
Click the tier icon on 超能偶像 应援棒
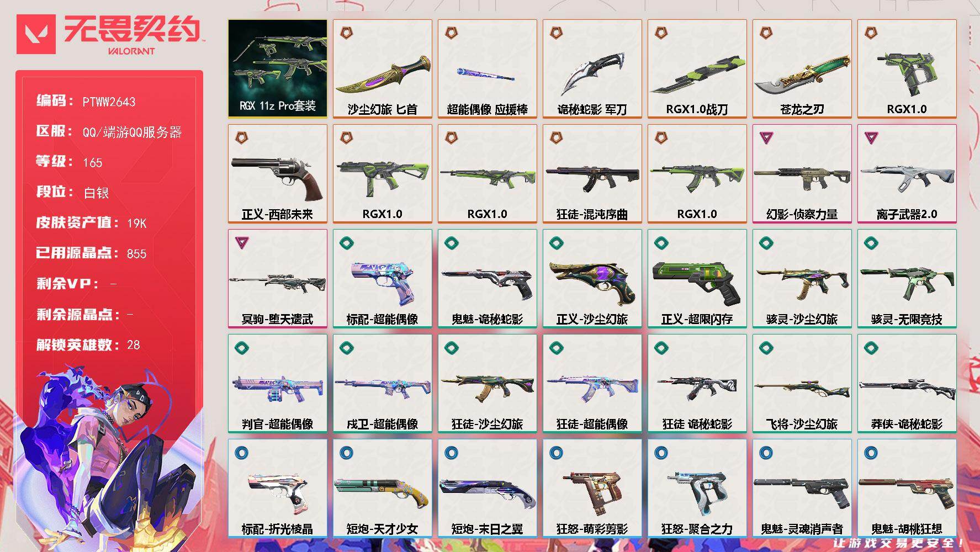[451, 33]
